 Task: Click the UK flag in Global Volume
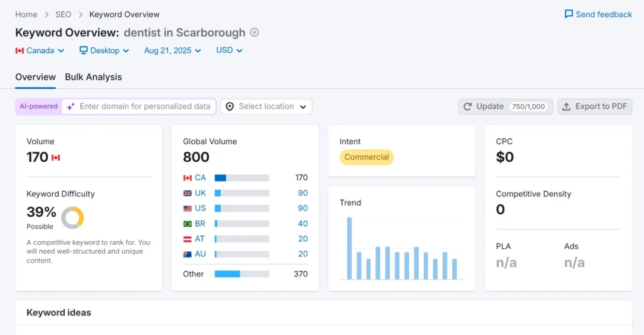coord(187,193)
